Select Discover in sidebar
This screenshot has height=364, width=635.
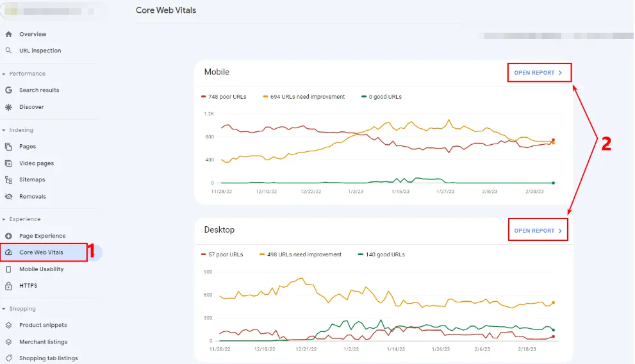tap(31, 107)
